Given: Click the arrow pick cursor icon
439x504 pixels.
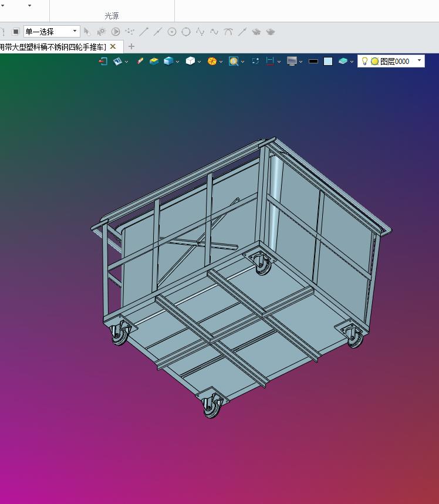Looking at the screenshot, I should tap(87, 32).
